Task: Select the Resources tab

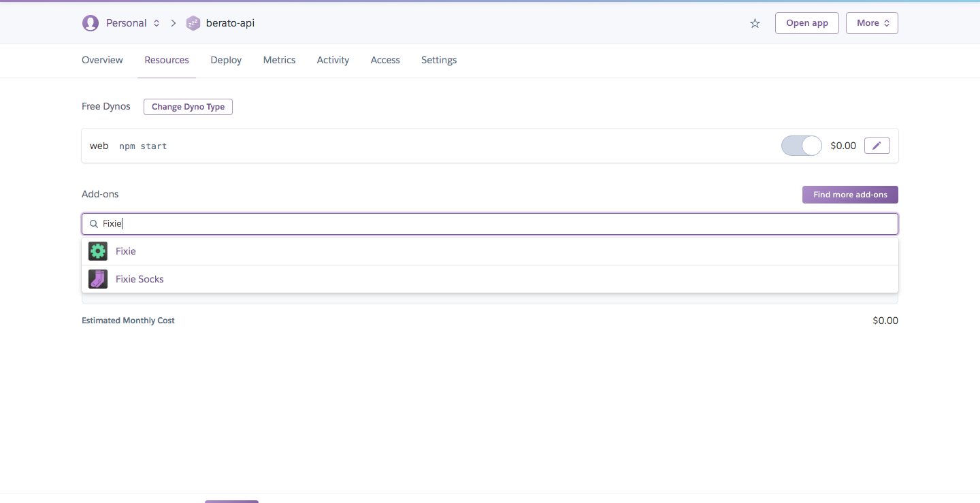Action: point(167,60)
